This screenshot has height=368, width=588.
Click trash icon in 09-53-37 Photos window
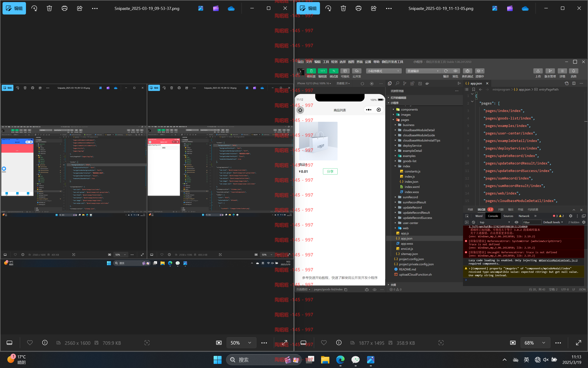click(x=49, y=8)
